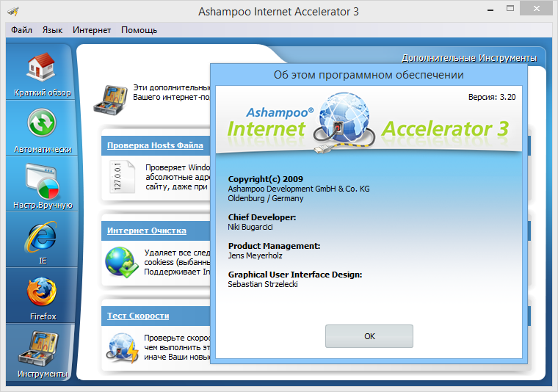Click the Дополнительные Инструменты heading
558x392 pixels.
click(x=469, y=58)
